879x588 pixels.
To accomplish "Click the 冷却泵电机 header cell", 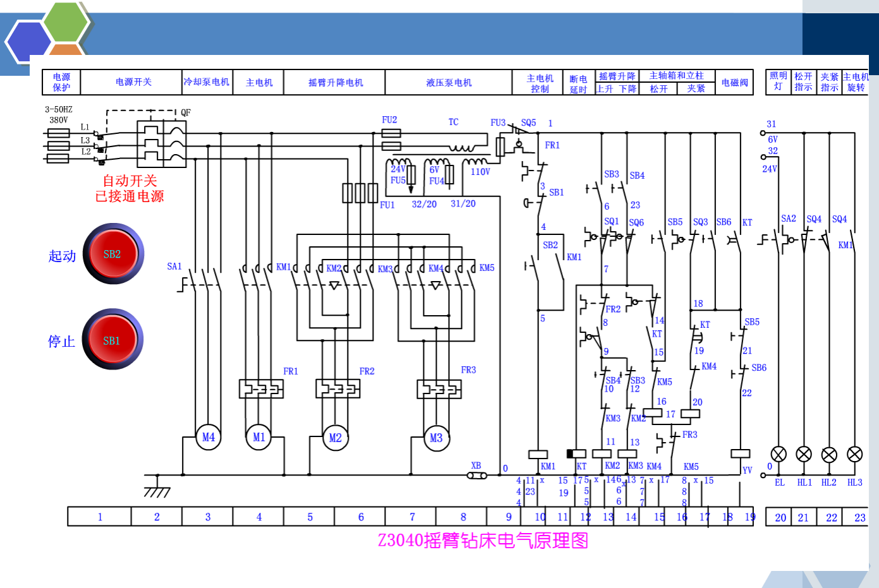I will click(207, 82).
